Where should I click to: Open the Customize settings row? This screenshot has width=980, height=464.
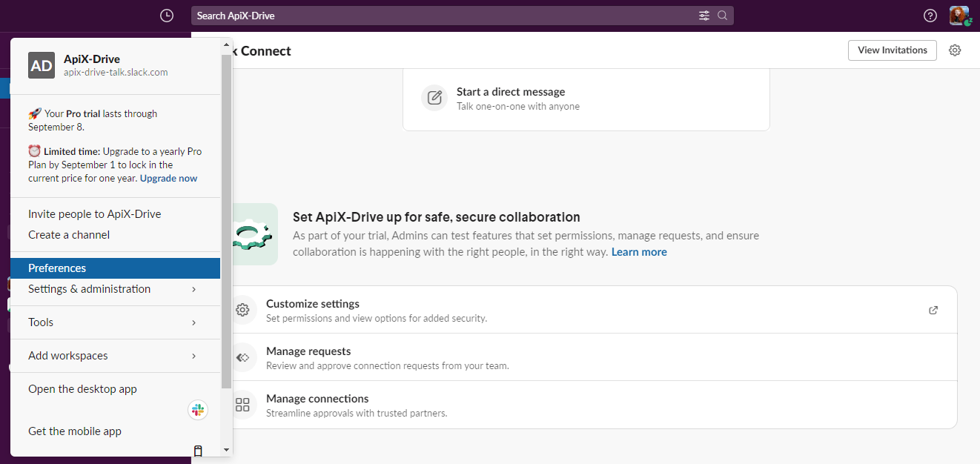tap(594, 310)
